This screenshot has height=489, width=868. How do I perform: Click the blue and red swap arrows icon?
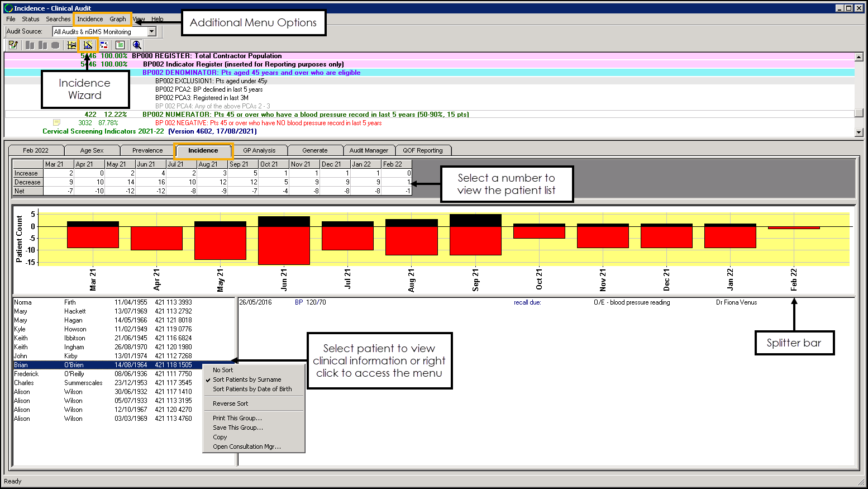(x=104, y=45)
